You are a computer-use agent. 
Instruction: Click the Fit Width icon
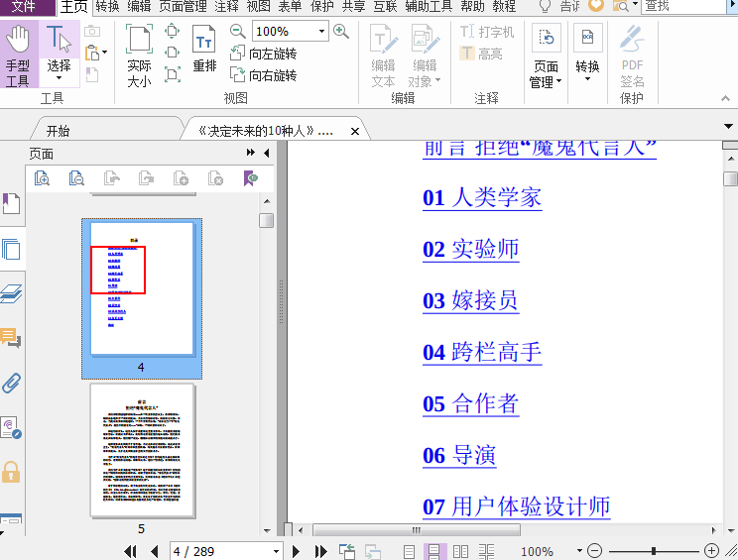pos(173,53)
